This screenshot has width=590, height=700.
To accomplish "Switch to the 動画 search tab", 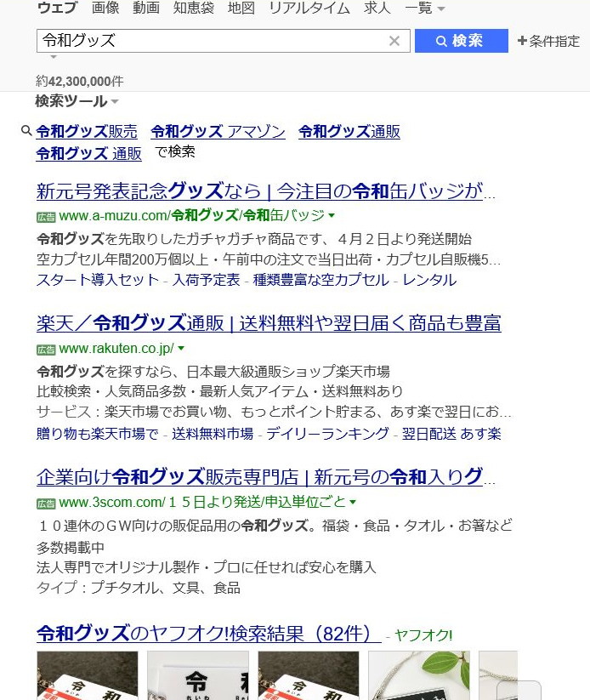I will click(146, 9).
